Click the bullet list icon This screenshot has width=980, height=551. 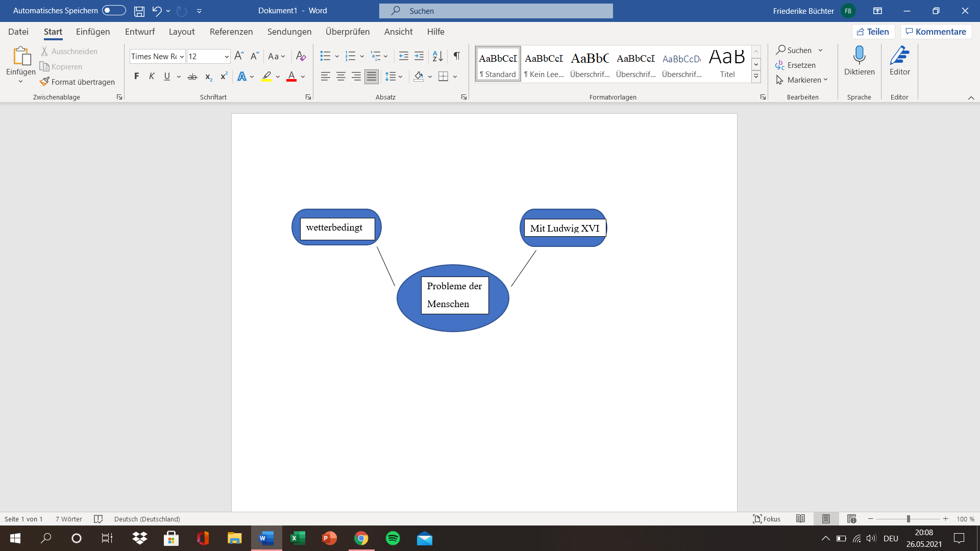pyautogui.click(x=325, y=56)
